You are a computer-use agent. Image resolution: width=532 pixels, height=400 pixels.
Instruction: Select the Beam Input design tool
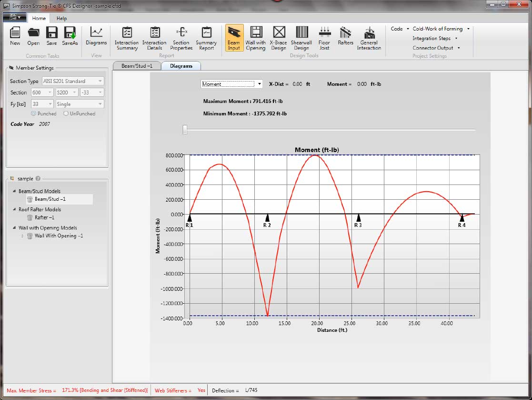(234, 38)
